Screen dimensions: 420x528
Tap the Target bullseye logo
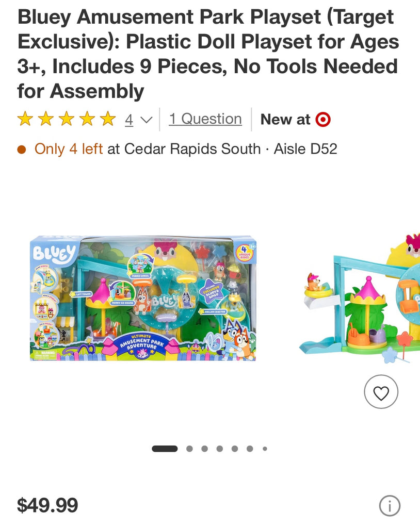[x=323, y=120]
